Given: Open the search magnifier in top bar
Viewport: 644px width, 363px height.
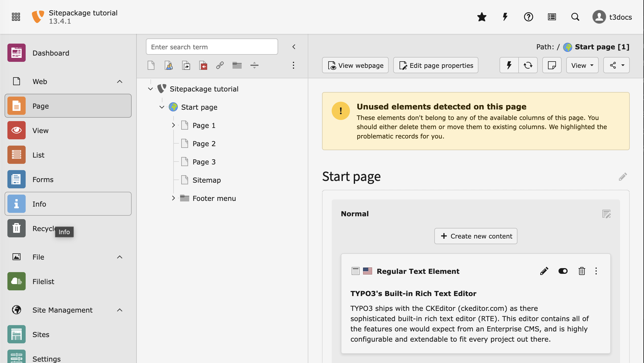Looking at the screenshot, I should click(575, 17).
